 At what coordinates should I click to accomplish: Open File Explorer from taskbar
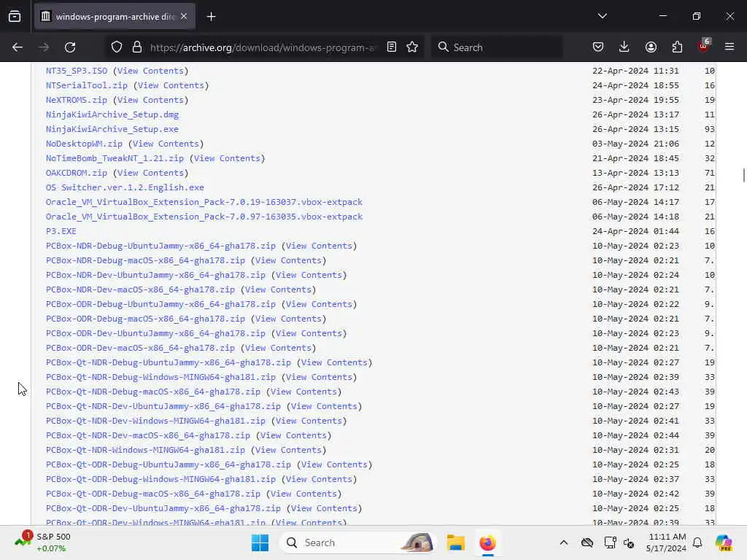click(x=455, y=542)
